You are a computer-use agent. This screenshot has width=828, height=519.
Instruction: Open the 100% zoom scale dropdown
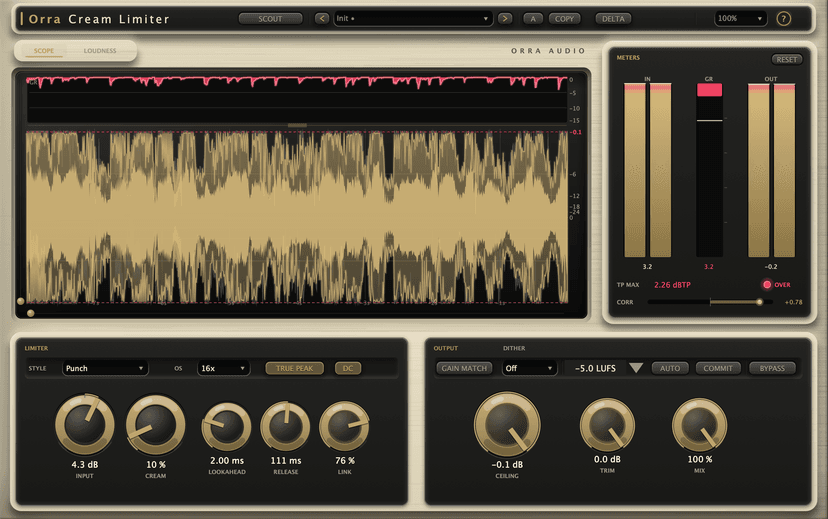(x=740, y=18)
